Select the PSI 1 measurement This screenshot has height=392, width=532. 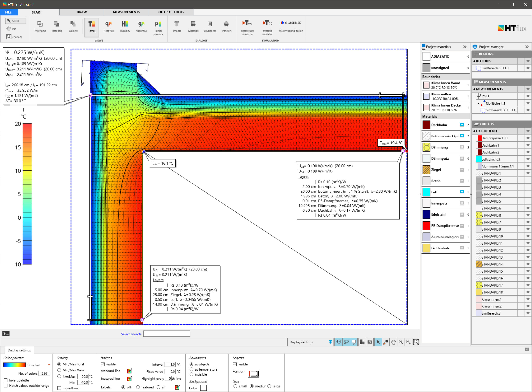[x=485, y=96]
